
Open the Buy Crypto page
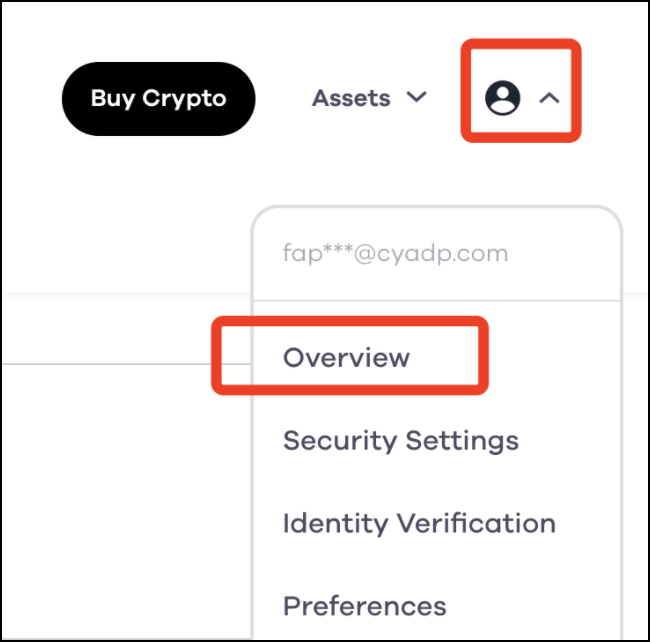158,99
